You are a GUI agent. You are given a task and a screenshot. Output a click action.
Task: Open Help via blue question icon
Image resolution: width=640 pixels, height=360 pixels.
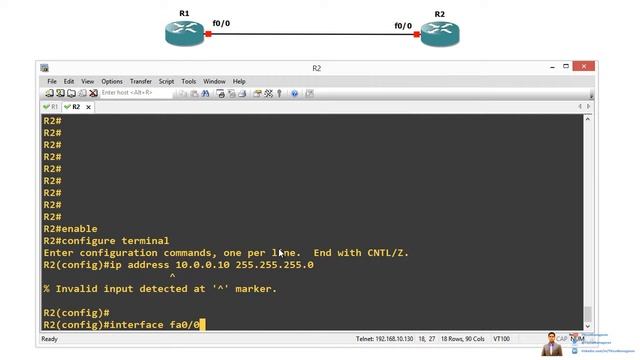pos(294,94)
